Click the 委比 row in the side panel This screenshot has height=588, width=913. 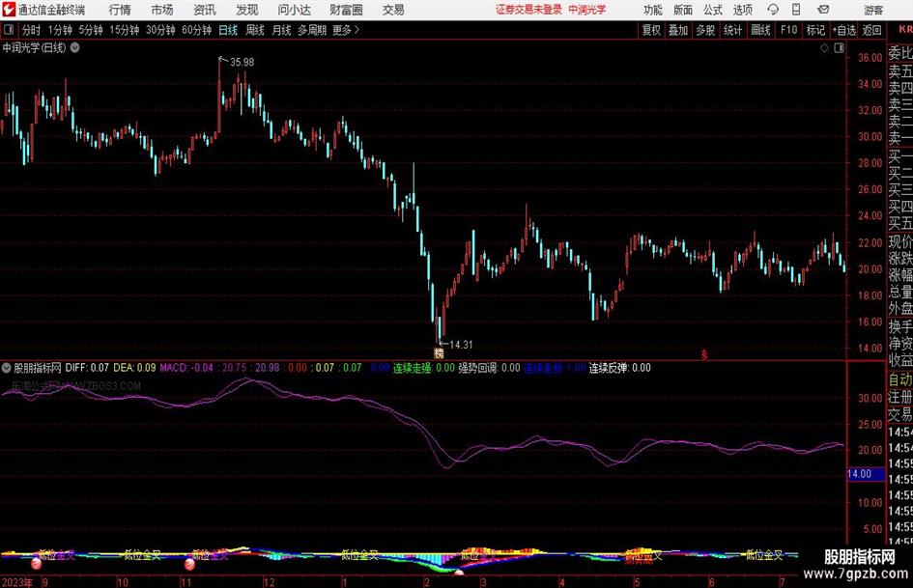[900, 53]
